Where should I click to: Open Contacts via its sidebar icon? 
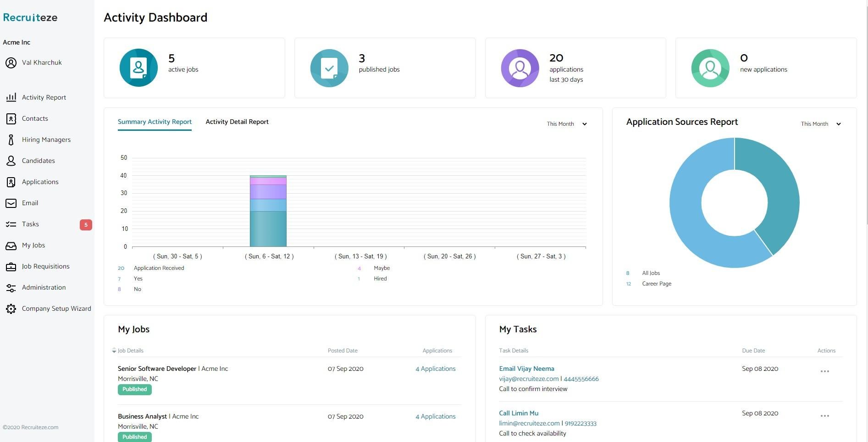11,118
